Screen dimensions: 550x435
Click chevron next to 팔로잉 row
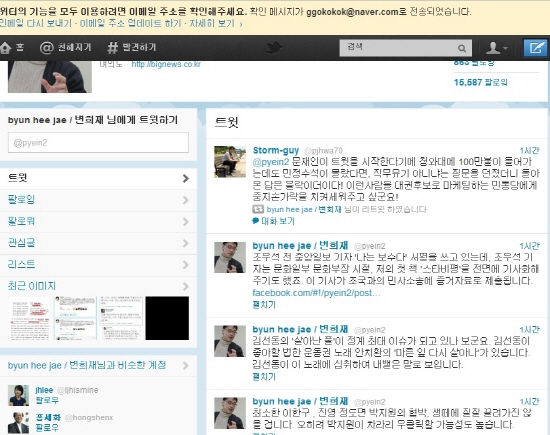coord(186,200)
